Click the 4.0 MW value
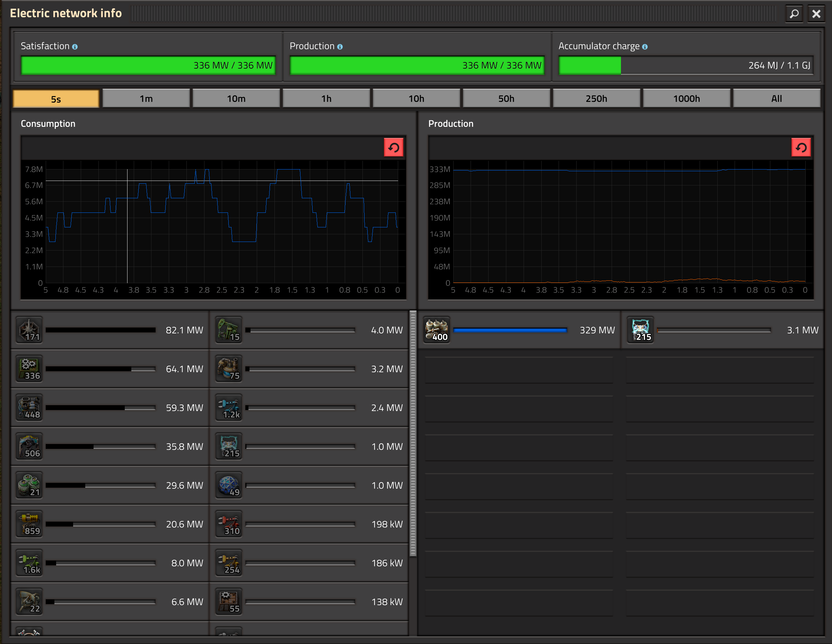This screenshot has width=832, height=644. (387, 330)
